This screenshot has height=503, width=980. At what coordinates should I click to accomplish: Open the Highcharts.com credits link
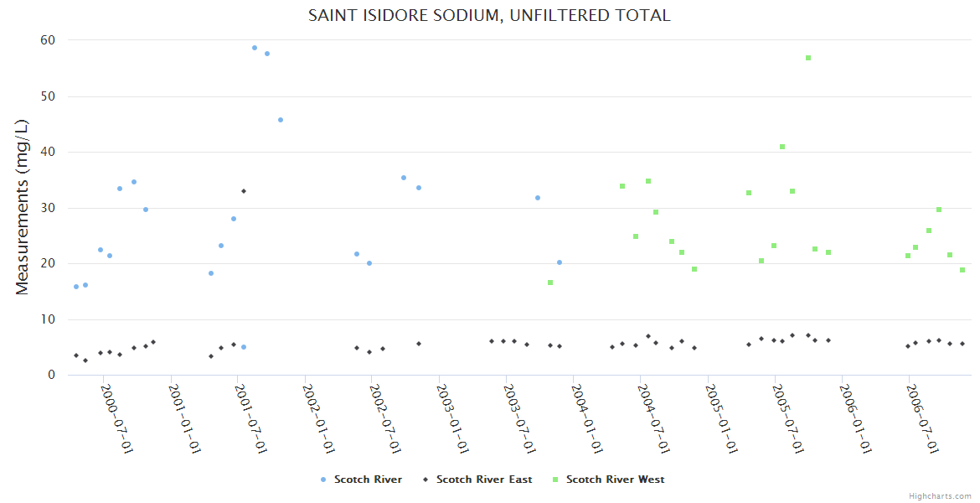[940, 496]
